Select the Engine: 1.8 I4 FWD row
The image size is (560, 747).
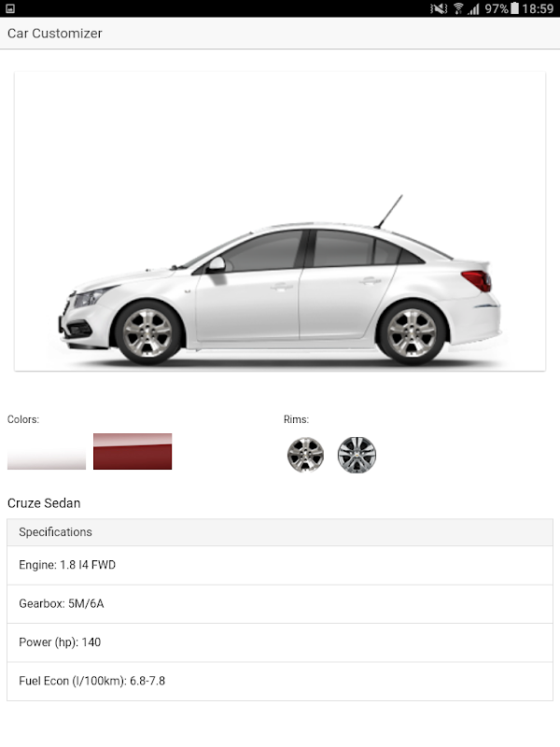click(x=280, y=566)
